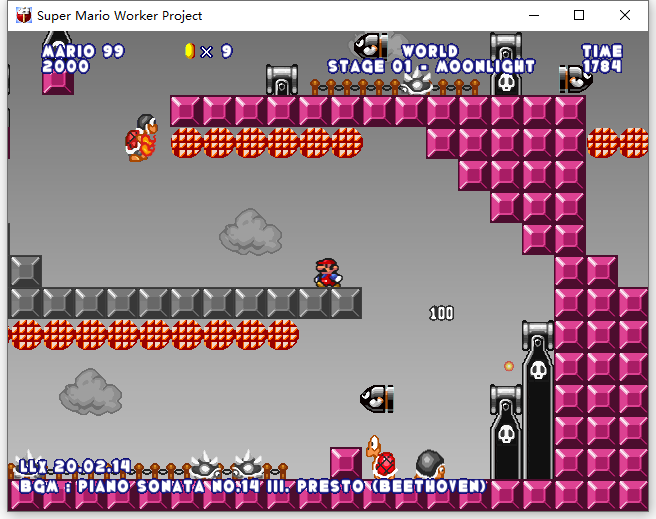Viewport: 656px width, 519px height.
Task: Click the tall skull Bill Blaster cannon at bottom right
Action: tap(538, 400)
